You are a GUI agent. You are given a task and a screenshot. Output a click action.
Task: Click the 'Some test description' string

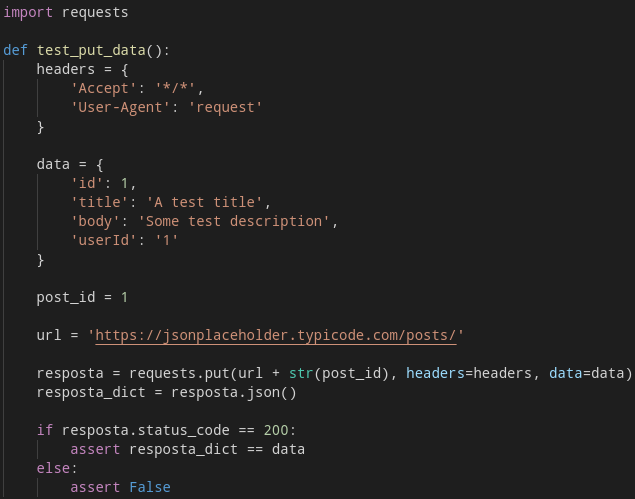[x=234, y=222]
